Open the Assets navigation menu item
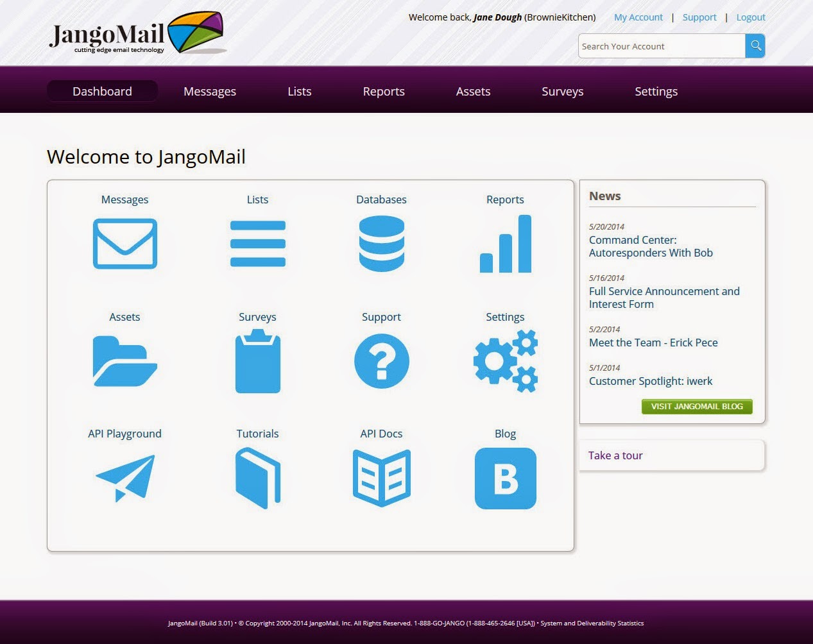Viewport: 813px width, 644px height. [x=474, y=91]
